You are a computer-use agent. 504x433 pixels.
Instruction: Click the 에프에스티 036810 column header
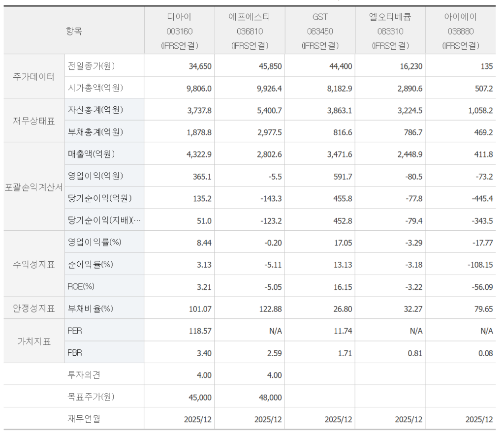250,31
